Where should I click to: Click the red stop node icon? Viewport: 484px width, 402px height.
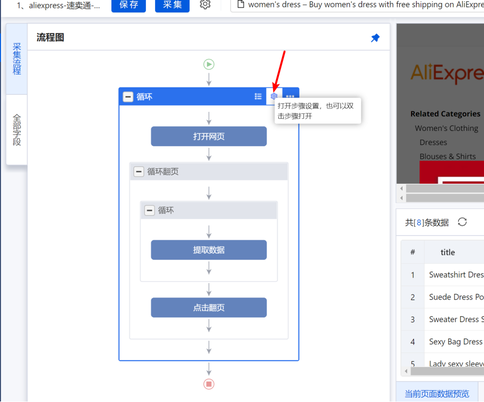pos(209,384)
